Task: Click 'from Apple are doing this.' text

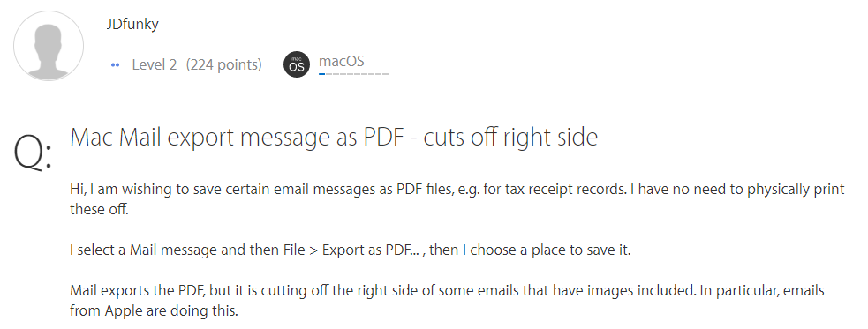Action: [154, 310]
